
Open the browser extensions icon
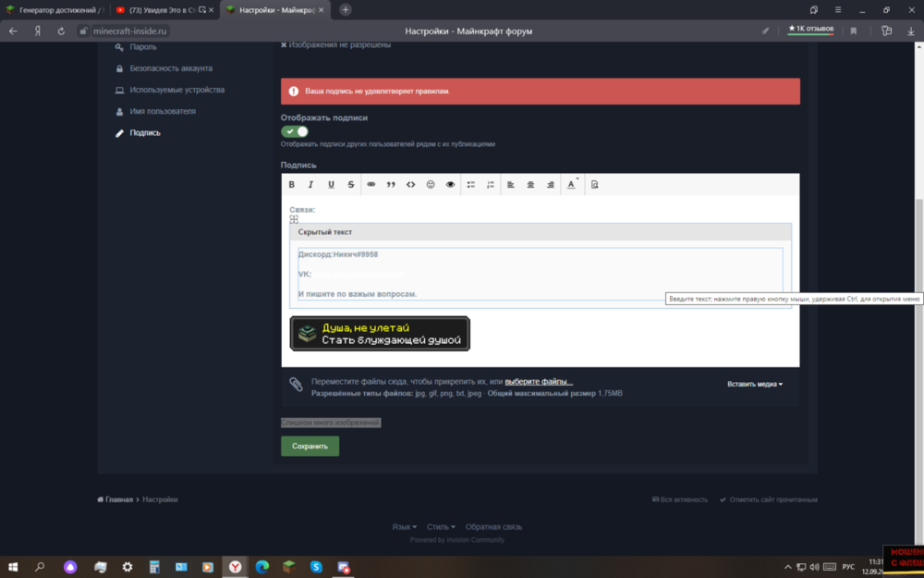(x=887, y=31)
